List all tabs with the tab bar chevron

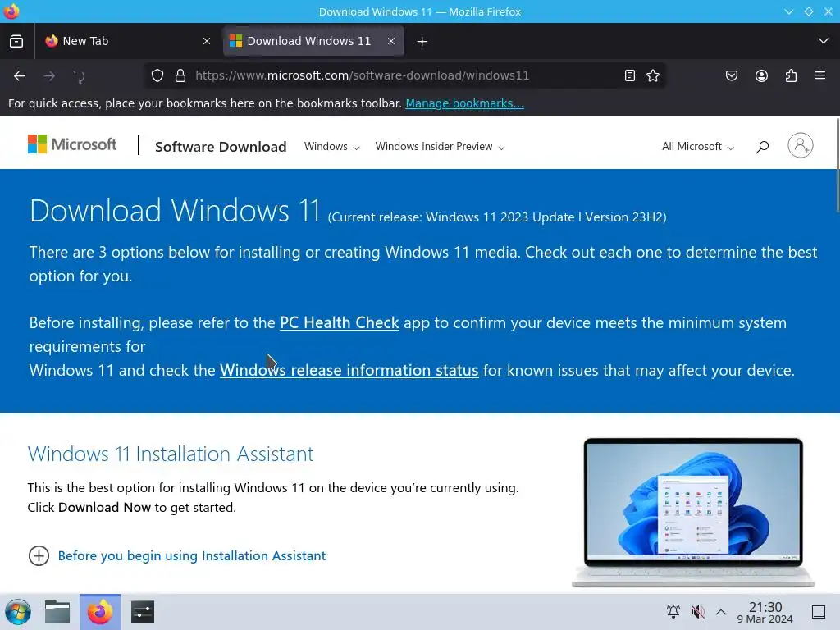click(x=824, y=41)
